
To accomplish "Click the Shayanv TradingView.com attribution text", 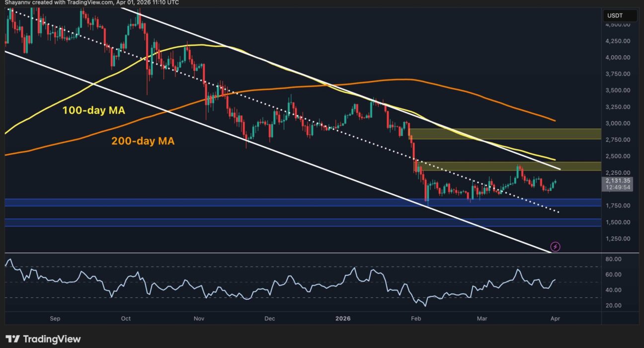I will [93, 3].
